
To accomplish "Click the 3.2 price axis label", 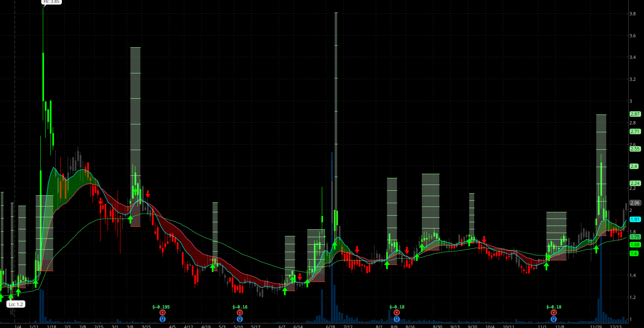I will pyautogui.click(x=633, y=79).
